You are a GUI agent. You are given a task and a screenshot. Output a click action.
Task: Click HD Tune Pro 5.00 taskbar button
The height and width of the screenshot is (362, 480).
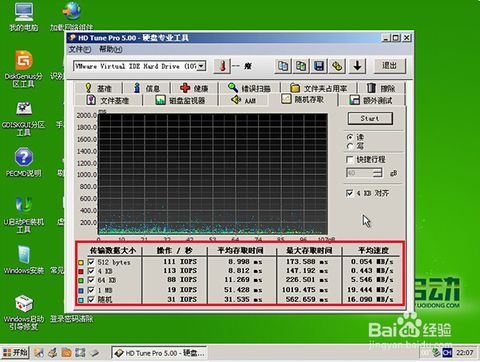[159, 353]
